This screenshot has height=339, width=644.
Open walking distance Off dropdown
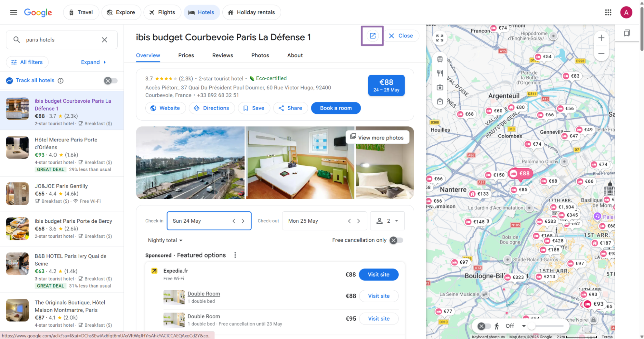[x=515, y=326]
